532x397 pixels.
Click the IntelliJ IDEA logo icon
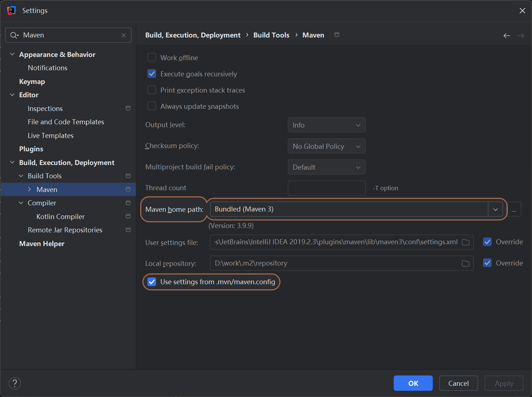[x=12, y=10]
